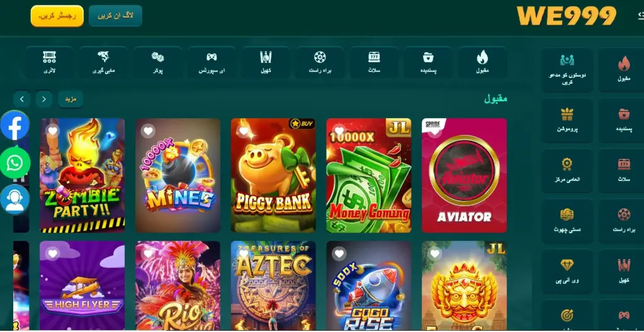The image size is (644, 332).
Task: Select the Live (براہ راست) chip tab in top row
Action: click(x=320, y=62)
